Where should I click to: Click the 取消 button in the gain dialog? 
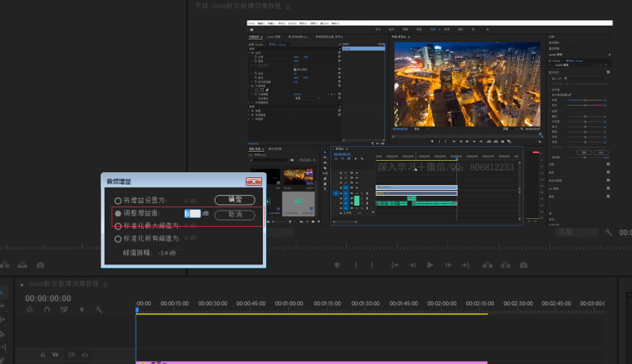click(234, 215)
